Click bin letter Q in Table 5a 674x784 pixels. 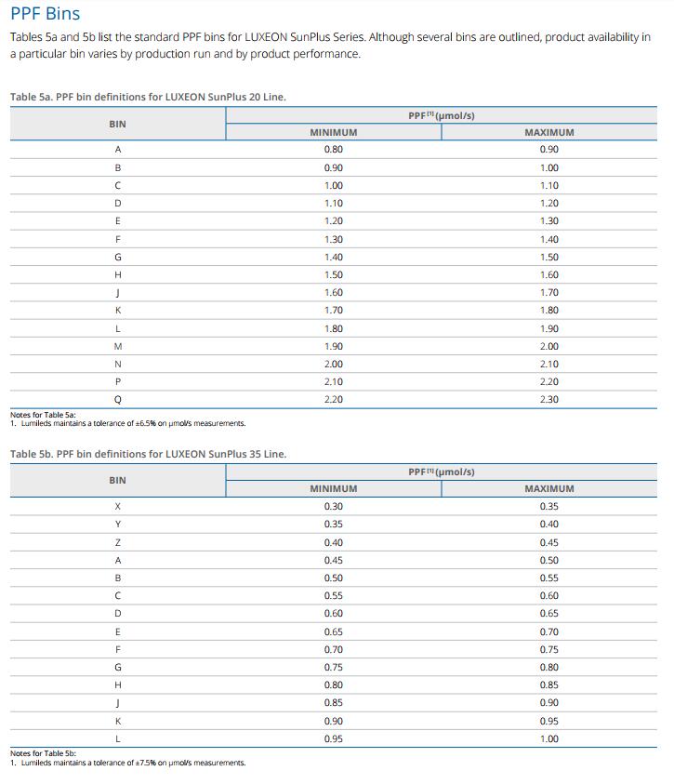[118, 400]
